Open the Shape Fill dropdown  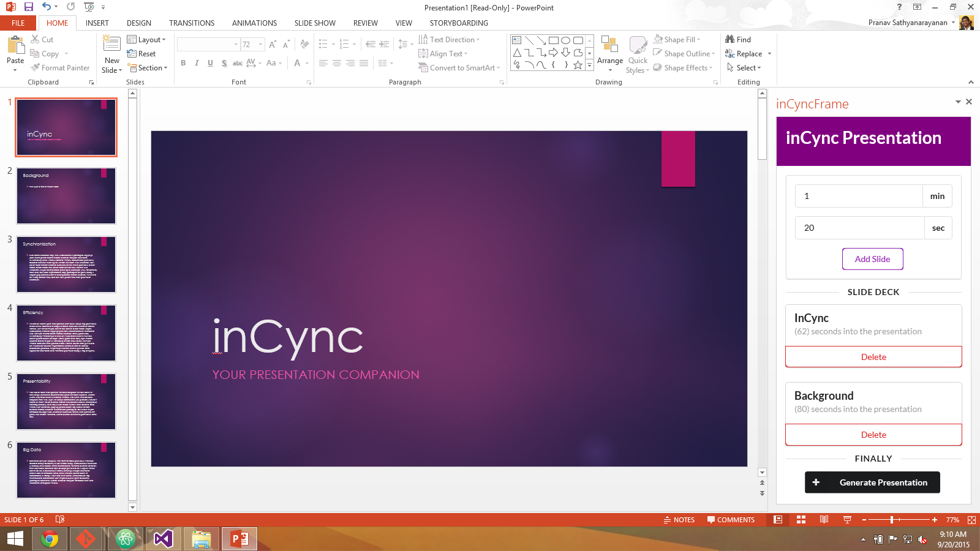click(677, 39)
